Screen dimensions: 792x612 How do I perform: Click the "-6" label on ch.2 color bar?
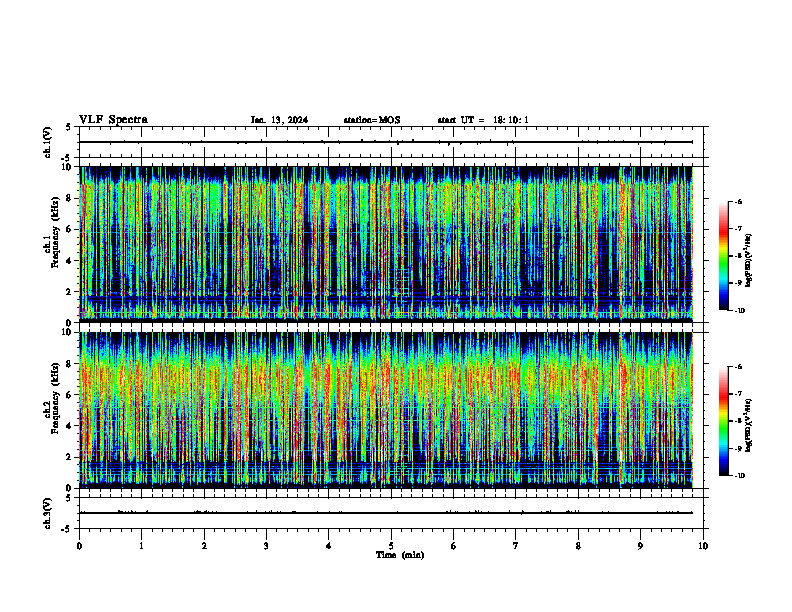pos(738,367)
